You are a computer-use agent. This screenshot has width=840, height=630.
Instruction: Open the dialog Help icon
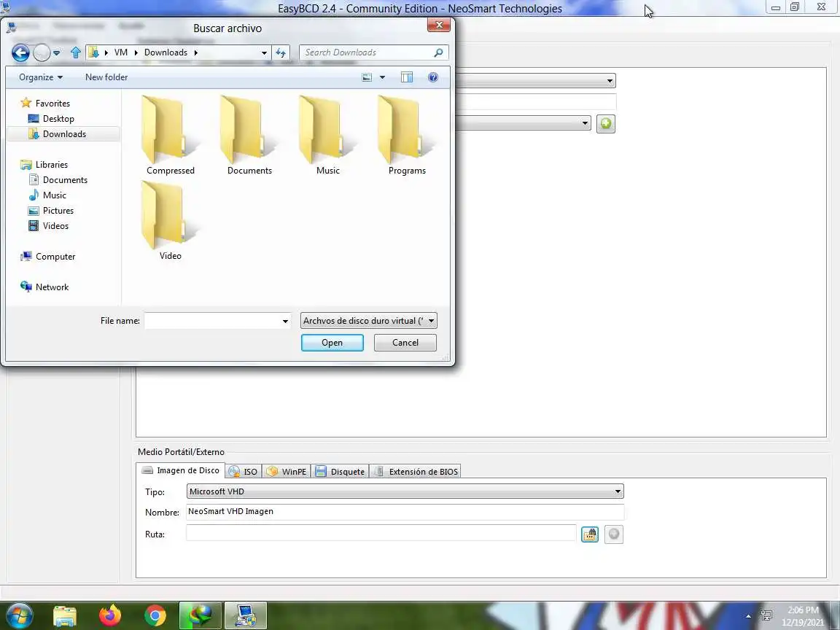(x=433, y=77)
